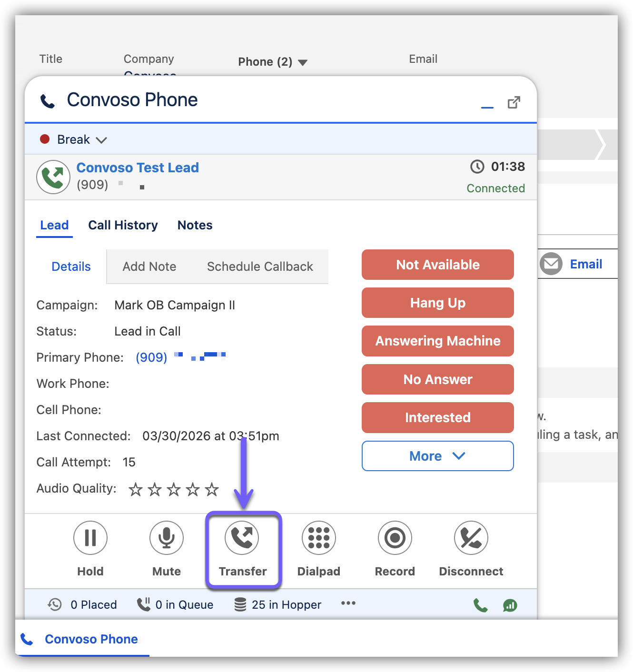This screenshot has height=672, width=633.
Task: Start recording the call
Action: [x=395, y=538]
